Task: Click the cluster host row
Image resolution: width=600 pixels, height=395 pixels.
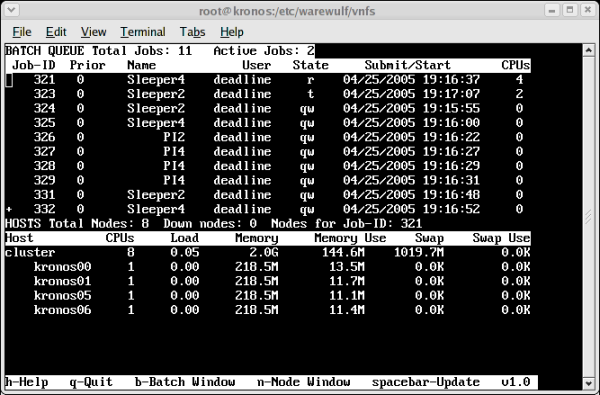Action: click(268, 252)
